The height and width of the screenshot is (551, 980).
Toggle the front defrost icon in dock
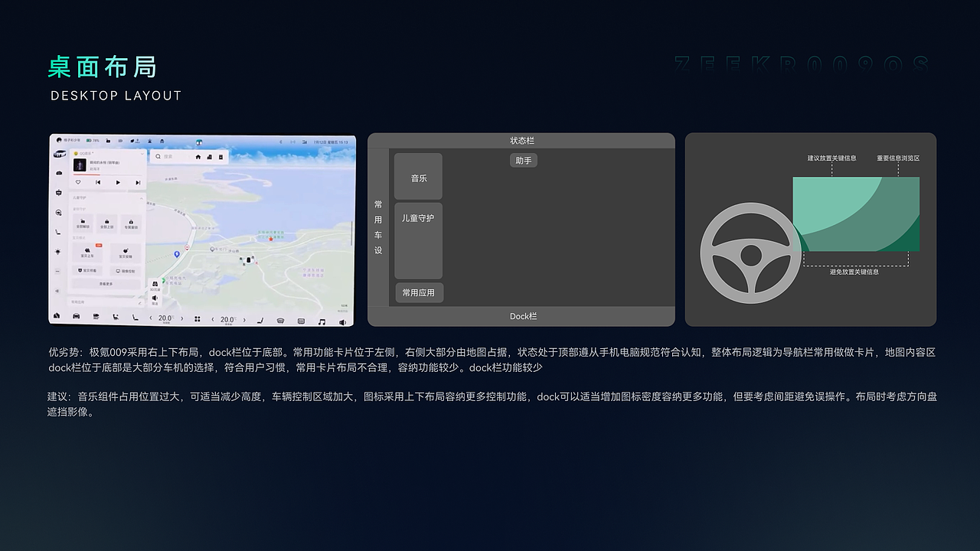tap(280, 321)
